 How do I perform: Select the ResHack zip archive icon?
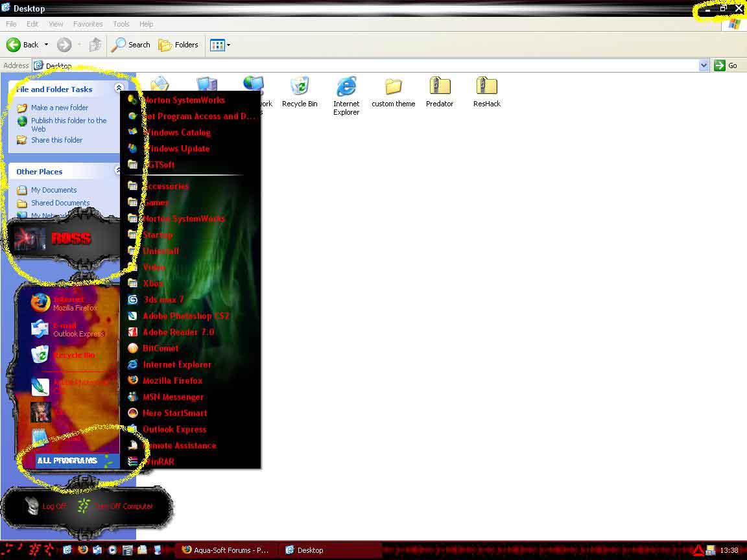tap(486, 91)
